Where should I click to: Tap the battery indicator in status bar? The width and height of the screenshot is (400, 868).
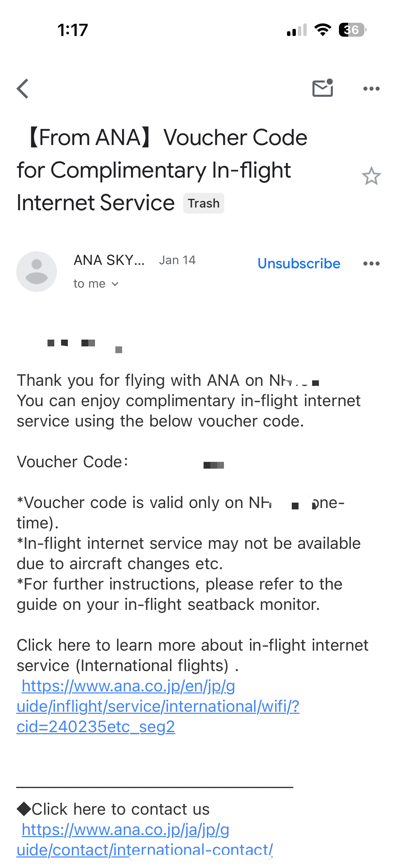click(x=352, y=30)
